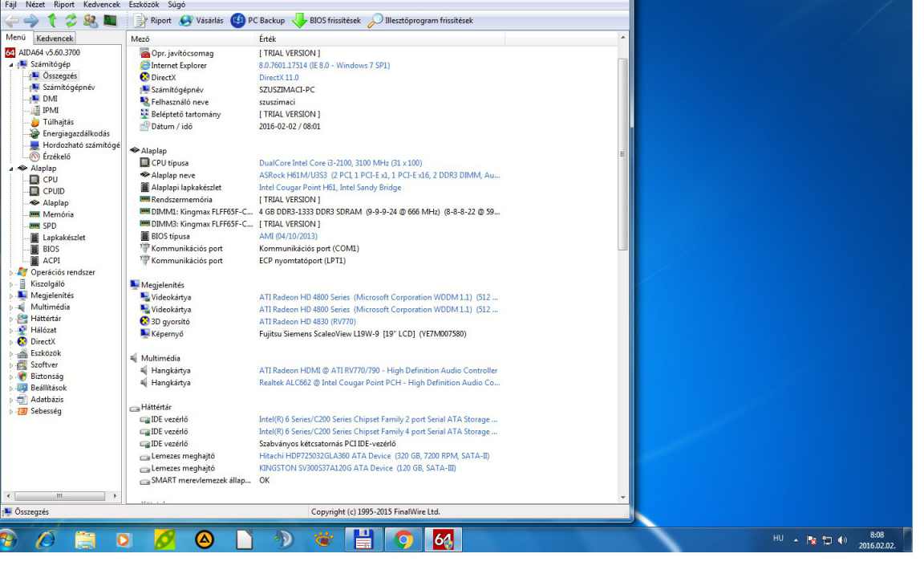Open ASRock H61M/U3S3 motherboard link

[x=379, y=175]
